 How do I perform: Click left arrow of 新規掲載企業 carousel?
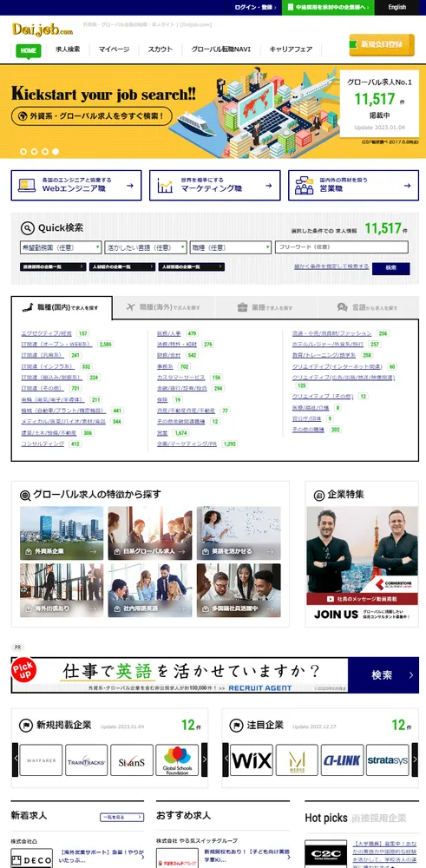(x=16, y=759)
